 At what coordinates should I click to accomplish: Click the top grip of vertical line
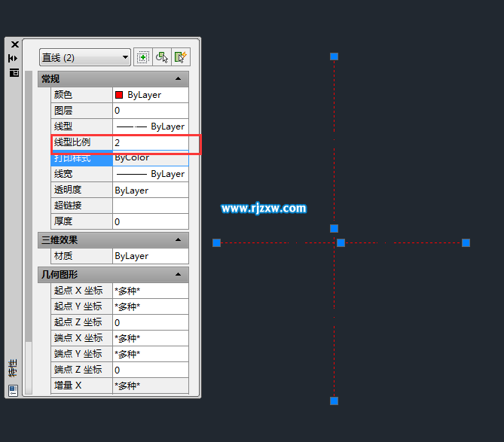coord(334,56)
